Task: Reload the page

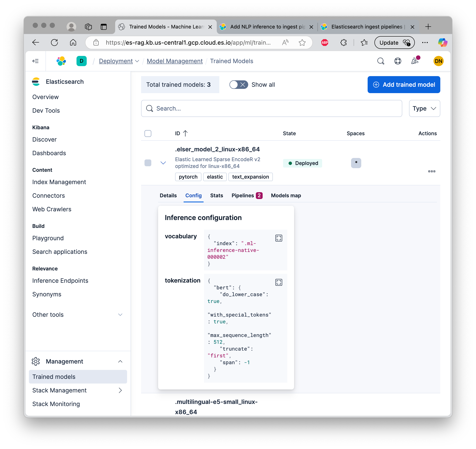Action: tap(54, 43)
